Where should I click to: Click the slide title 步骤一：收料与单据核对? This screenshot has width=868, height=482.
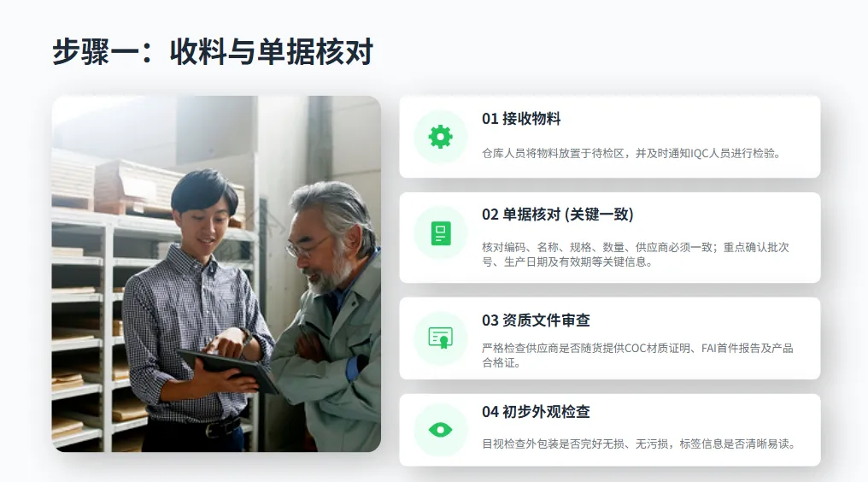(213, 52)
